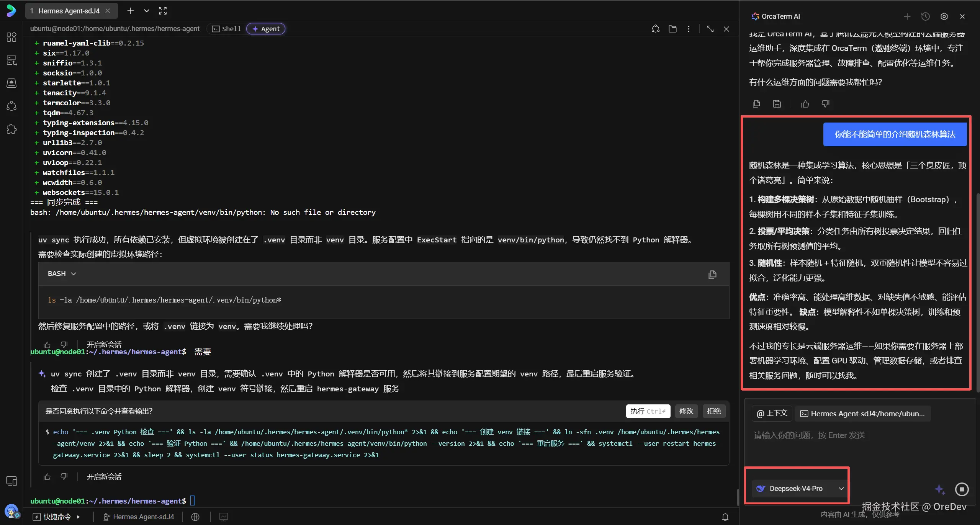Image resolution: width=980 pixels, height=525 pixels.
Task: Dislike the OrcaTerm AI intro reply
Action: [x=825, y=104]
